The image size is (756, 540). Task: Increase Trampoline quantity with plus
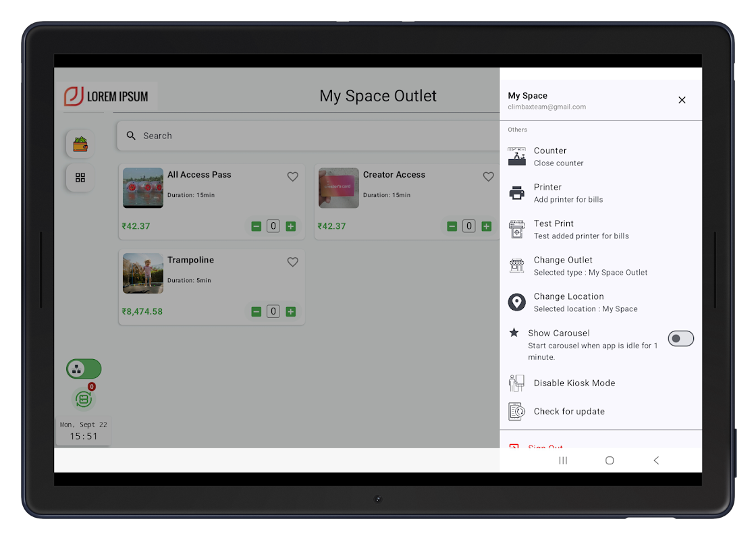tap(291, 311)
